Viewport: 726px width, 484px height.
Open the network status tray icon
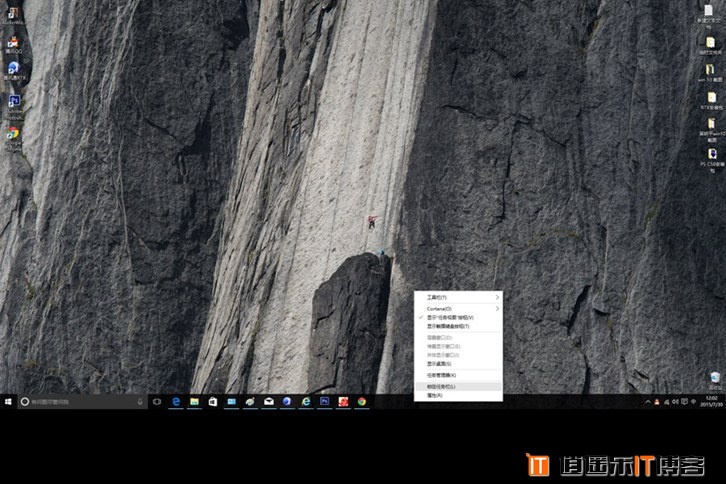666,402
